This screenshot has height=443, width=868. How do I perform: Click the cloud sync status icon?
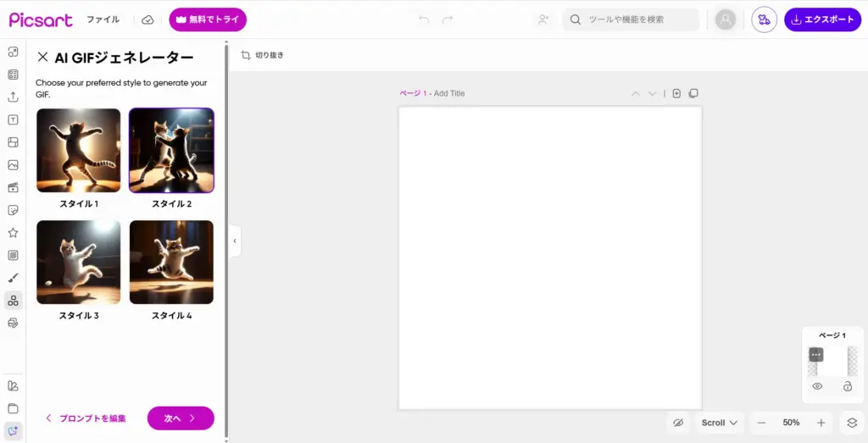click(147, 20)
